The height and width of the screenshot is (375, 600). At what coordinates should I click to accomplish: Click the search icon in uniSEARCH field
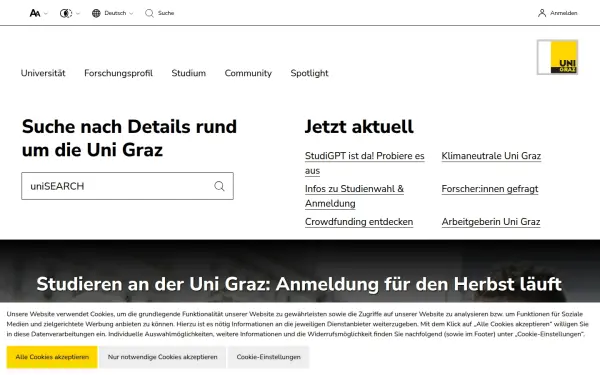[219, 186]
